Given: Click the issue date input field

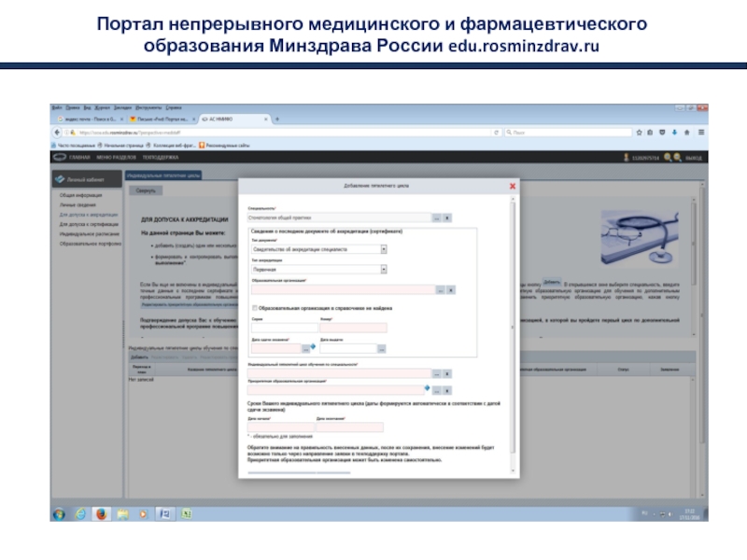Looking at the screenshot, I should [348, 349].
